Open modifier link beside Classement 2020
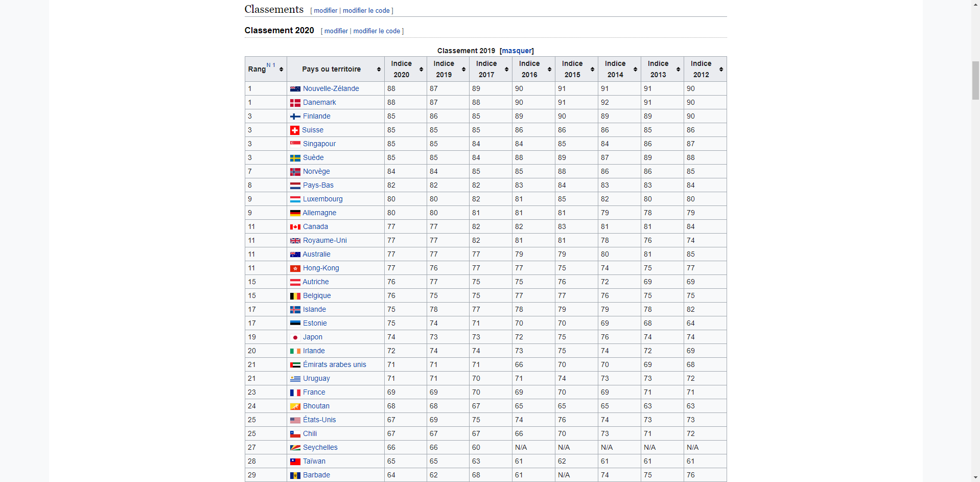Screen dimensions: 980x482 [x=336, y=31]
